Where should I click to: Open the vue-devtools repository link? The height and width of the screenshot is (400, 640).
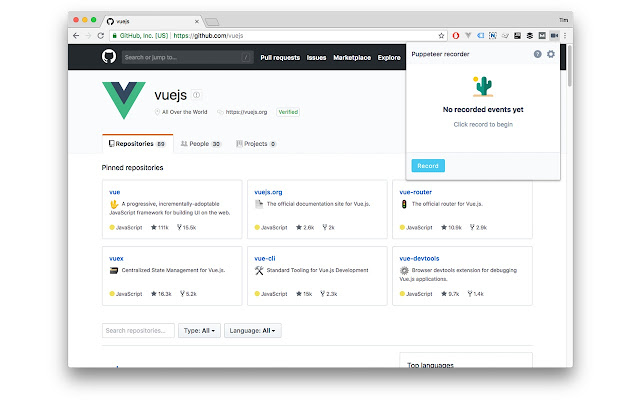click(419, 258)
